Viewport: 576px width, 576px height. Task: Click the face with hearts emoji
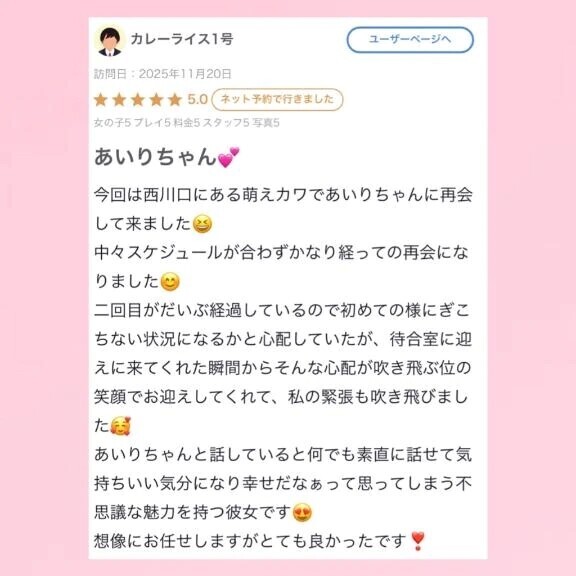[x=120, y=426]
